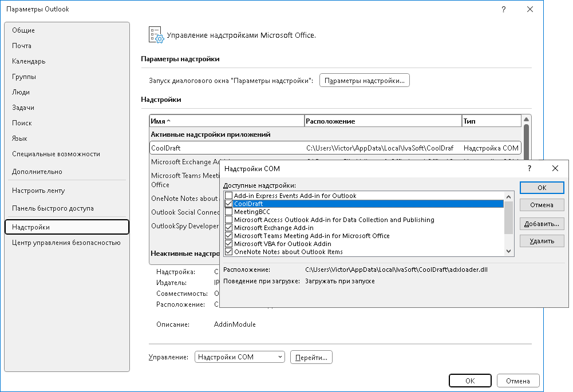Select MeetingBCC in the COM add-ins list
This screenshot has width=573, height=392.
(x=252, y=212)
